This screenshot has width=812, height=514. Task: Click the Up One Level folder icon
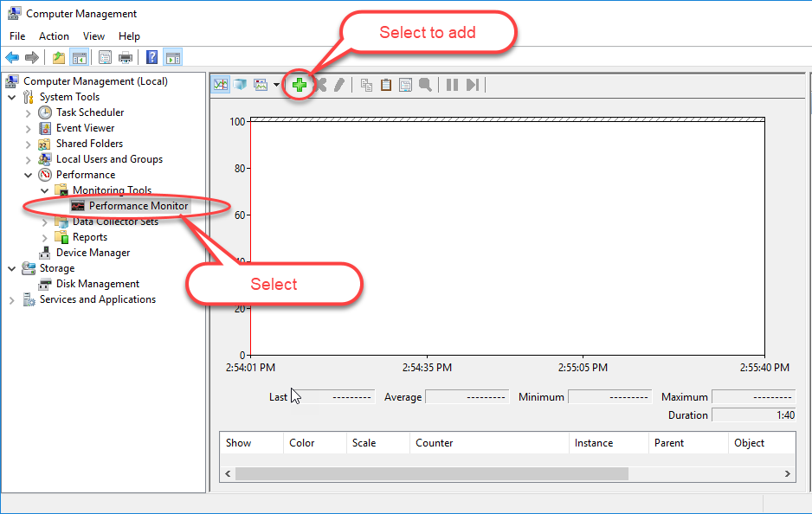(59, 57)
